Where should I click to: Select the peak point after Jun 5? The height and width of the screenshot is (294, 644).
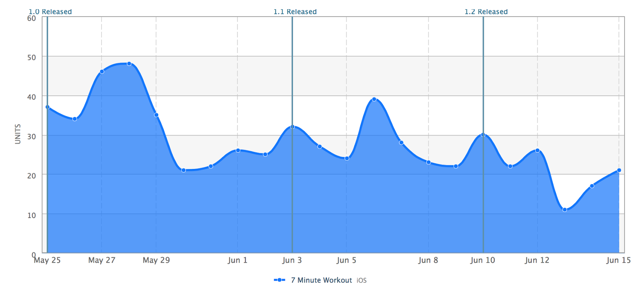point(374,99)
